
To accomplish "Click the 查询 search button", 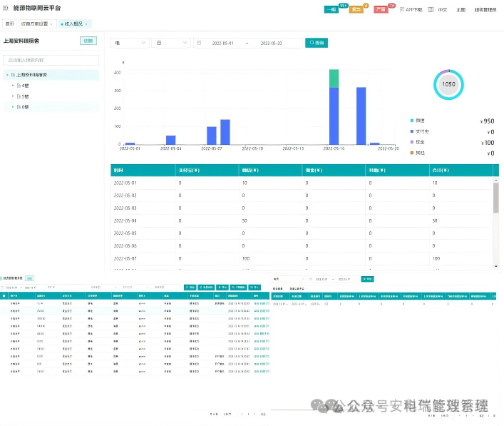I will 317,43.
